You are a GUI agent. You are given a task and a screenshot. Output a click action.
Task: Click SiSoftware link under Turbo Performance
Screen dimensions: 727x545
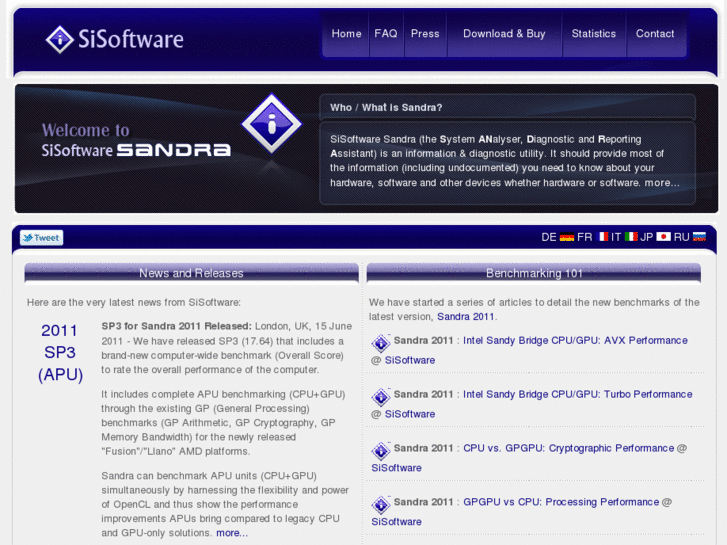tap(410, 414)
